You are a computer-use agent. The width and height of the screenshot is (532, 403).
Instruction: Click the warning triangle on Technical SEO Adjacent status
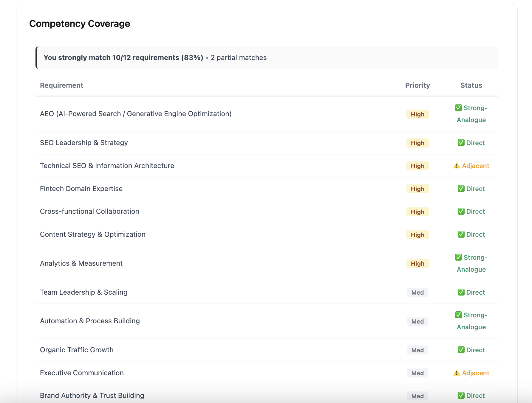pyautogui.click(x=457, y=166)
